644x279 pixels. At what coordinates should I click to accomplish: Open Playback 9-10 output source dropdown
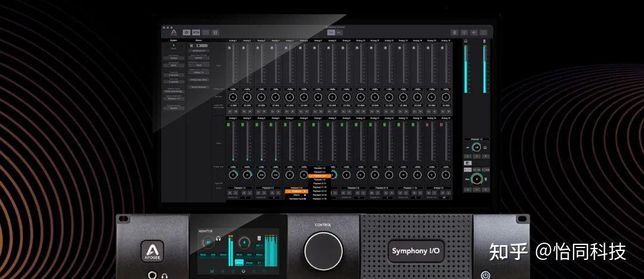tap(381, 188)
